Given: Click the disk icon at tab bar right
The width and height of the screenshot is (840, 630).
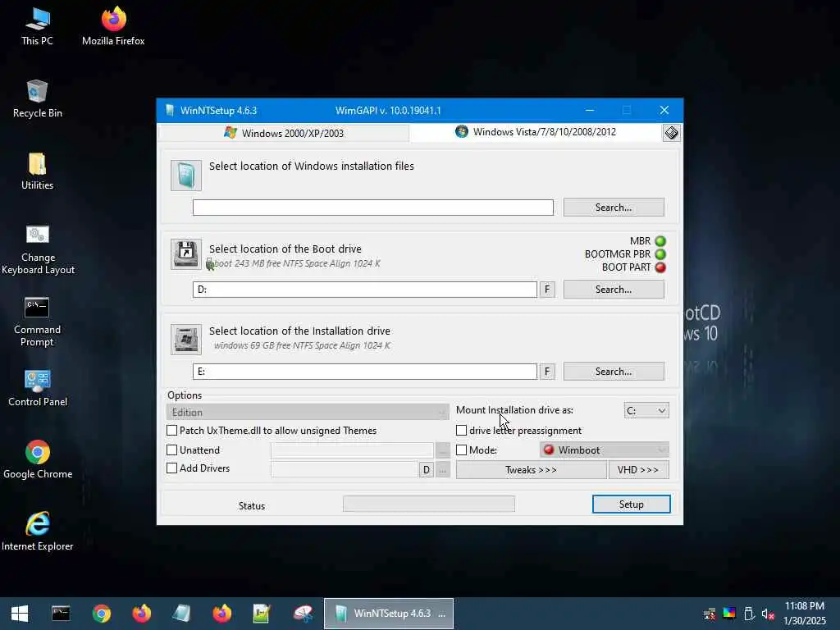Looking at the screenshot, I should [x=671, y=132].
